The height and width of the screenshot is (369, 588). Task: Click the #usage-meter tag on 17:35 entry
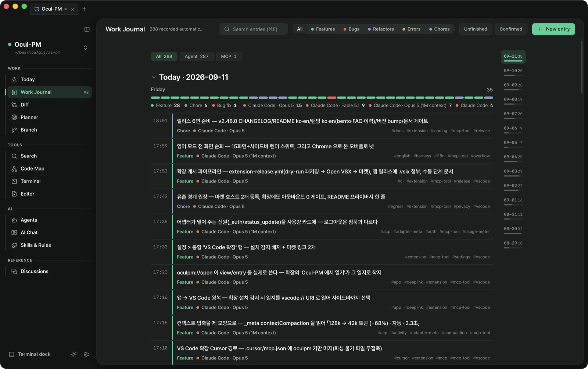[x=476, y=232]
